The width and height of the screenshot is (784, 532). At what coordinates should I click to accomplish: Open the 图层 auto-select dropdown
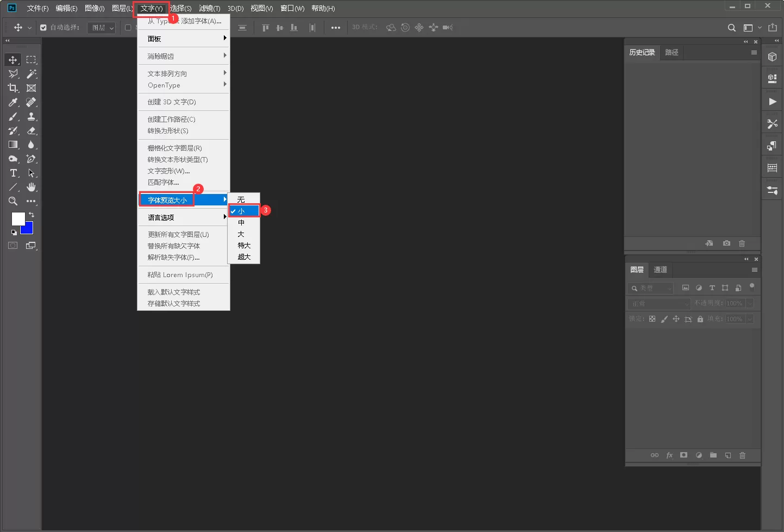102,28
